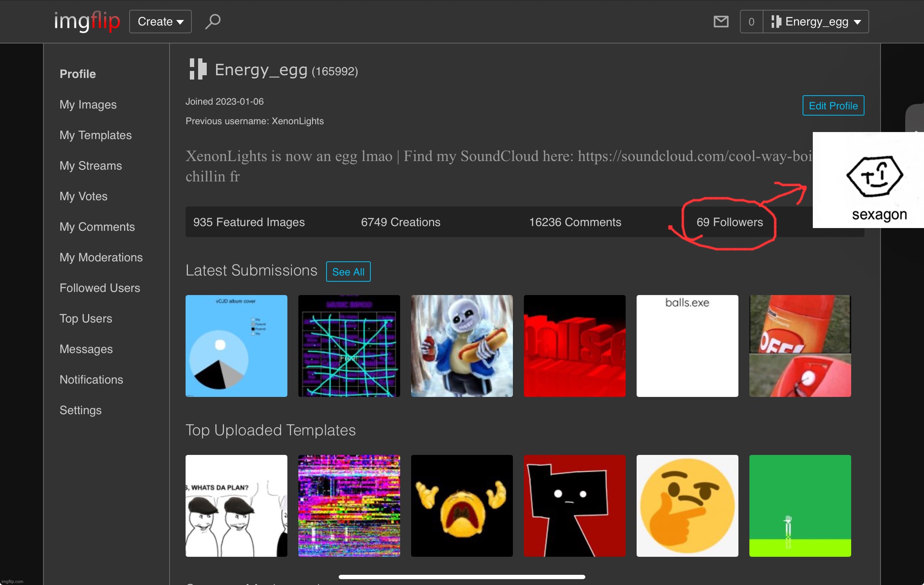The image size is (924, 585).
Task: Open the thinking emoji template thumbnail
Action: point(687,506)
